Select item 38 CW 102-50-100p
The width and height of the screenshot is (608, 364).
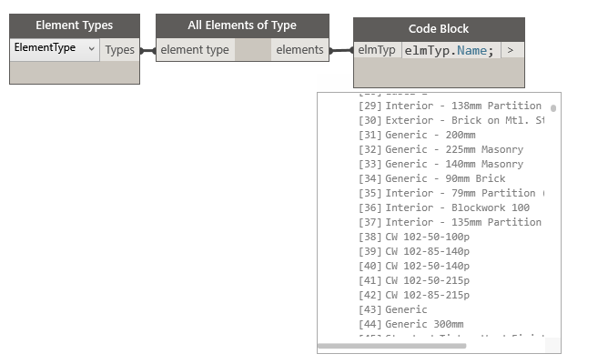pyautogui.click(x=414, y=237)
